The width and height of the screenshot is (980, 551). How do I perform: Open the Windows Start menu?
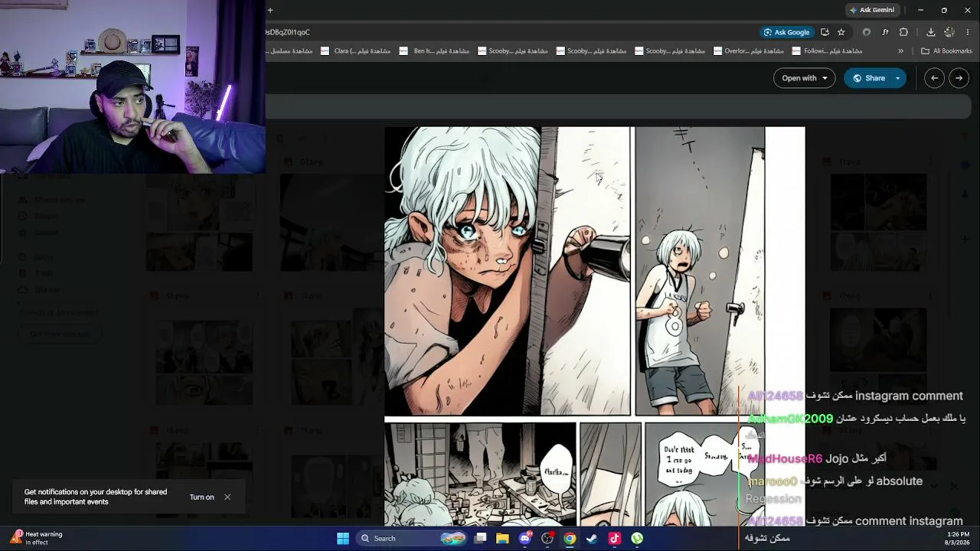coord(343,539)
